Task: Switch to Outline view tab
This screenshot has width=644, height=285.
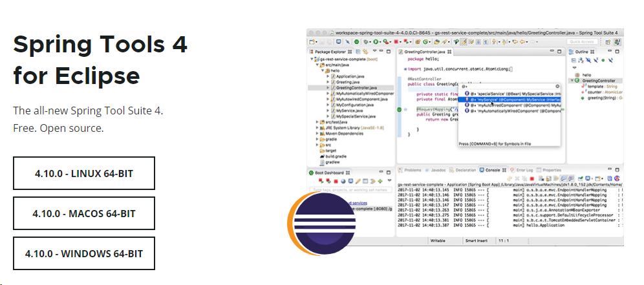Action: click(x=581, y=52)
